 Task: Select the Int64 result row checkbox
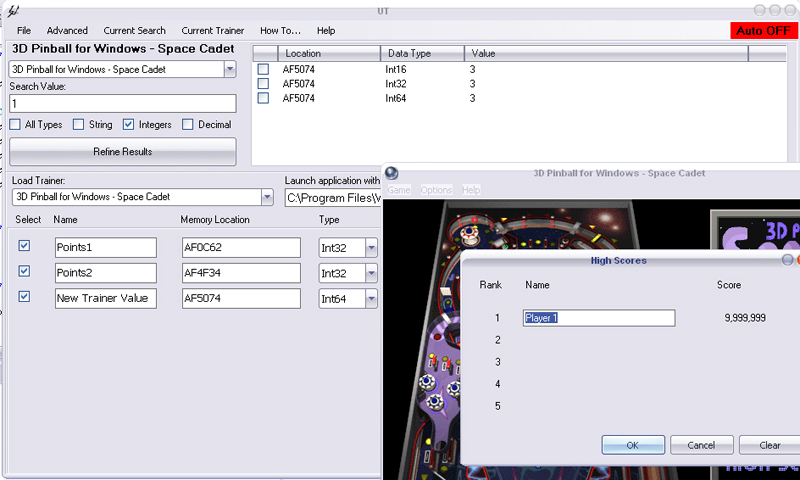[263, 97]
